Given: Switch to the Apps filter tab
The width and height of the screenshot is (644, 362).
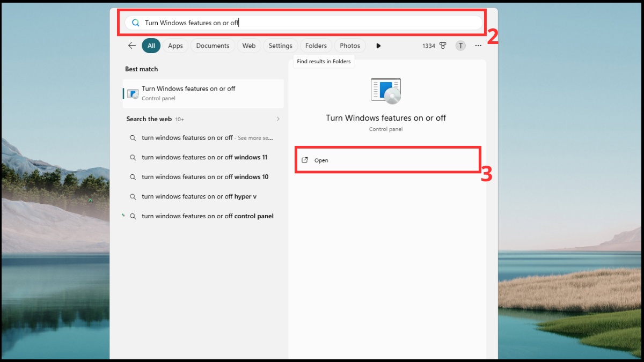Looking at the screenshot, I should (x=175, y=46).
